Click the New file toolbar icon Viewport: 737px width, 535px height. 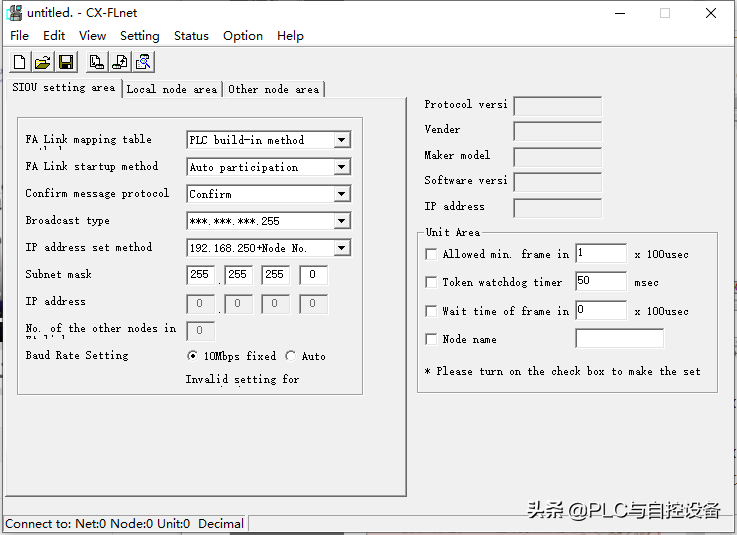(19, 63)
